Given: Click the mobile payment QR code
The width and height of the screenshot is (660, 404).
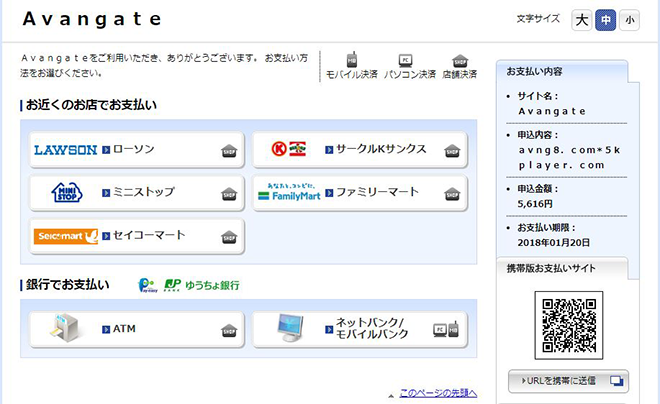Looking at the screenshot, I should coord(569,325).
